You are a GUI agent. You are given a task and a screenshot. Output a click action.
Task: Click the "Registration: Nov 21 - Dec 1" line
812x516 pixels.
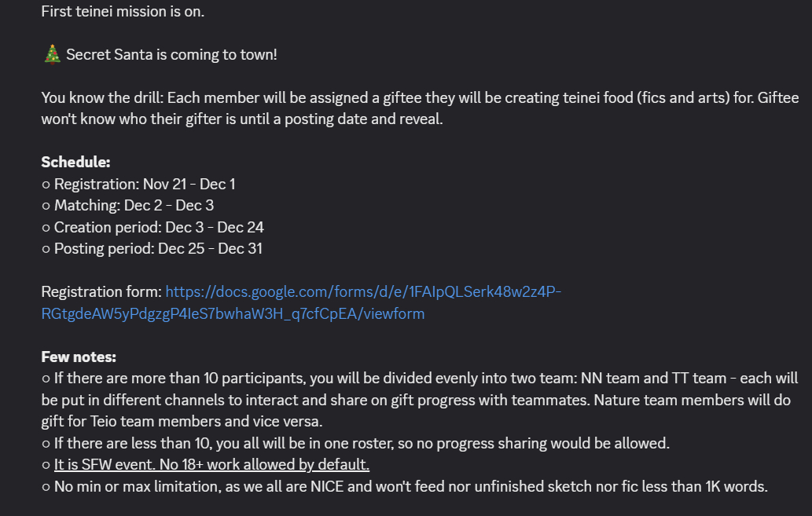[145, 185]
